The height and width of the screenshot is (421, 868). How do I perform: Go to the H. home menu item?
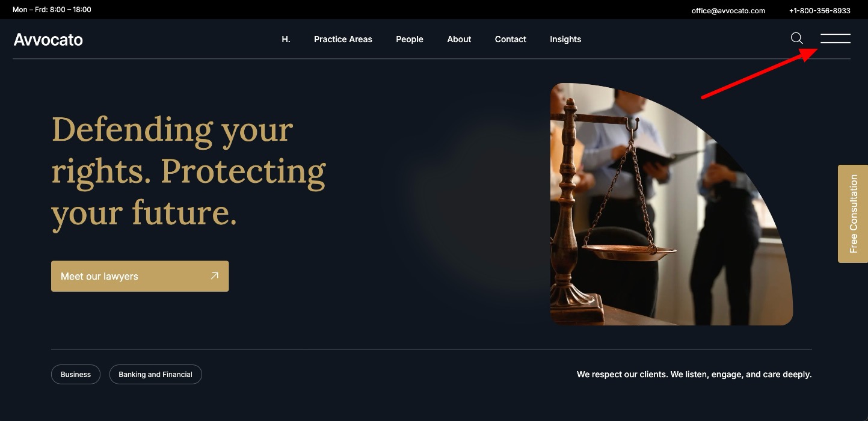point(286,39)
